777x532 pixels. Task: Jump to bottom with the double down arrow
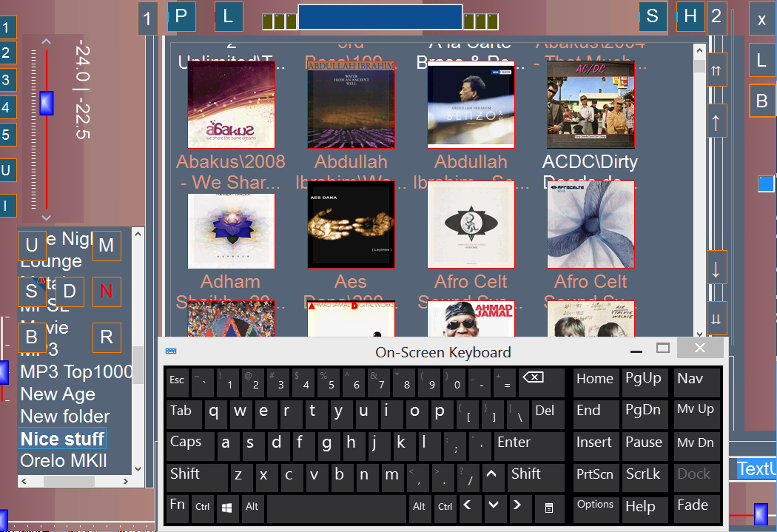click(716, 318)
